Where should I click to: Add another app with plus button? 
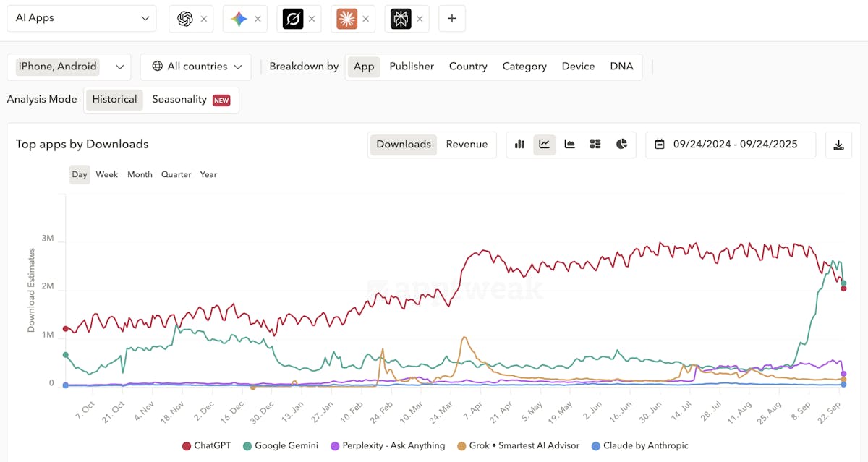coord(452,19)
